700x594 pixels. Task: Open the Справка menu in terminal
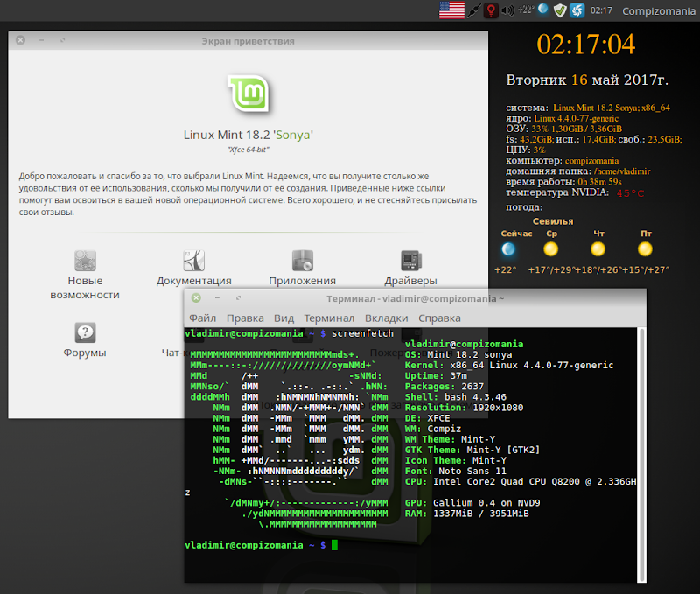[x=439, y=318]
